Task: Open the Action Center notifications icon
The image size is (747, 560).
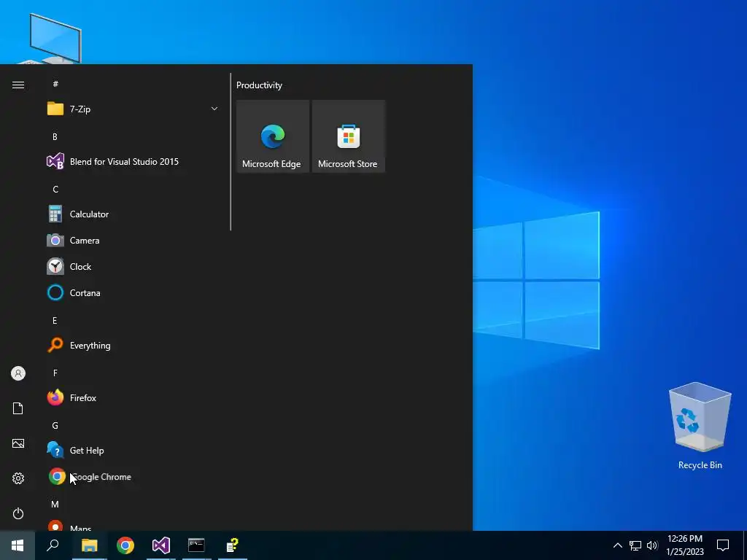Action: [723, 545]
